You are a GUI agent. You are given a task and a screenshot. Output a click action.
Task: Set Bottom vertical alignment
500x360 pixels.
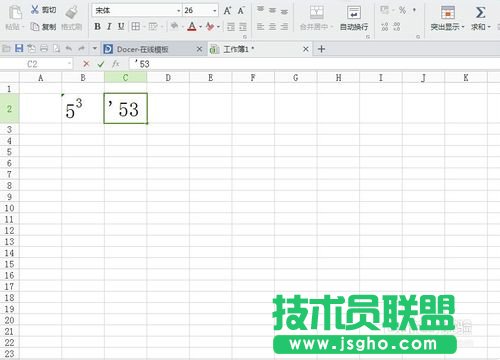(x=284, y=11)
